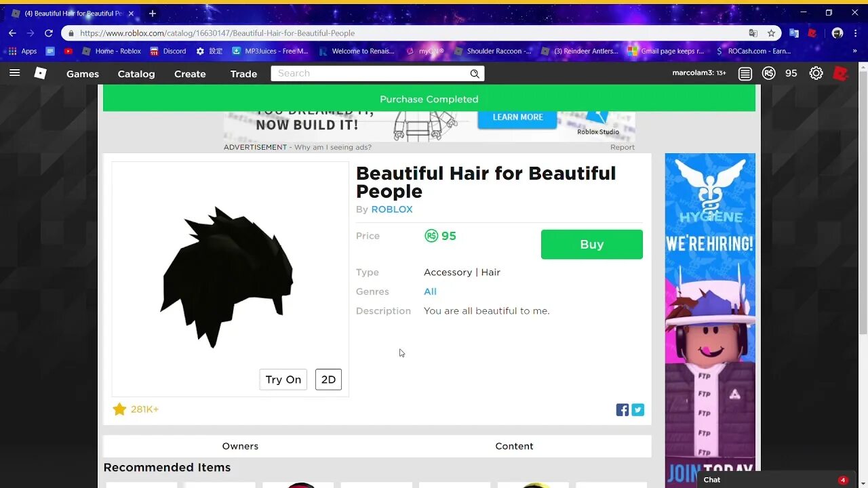Image resolution: width=868 pixels, height=488 pixels.
Task: Bookmark this page with star icon
Action: click(771, 33)
